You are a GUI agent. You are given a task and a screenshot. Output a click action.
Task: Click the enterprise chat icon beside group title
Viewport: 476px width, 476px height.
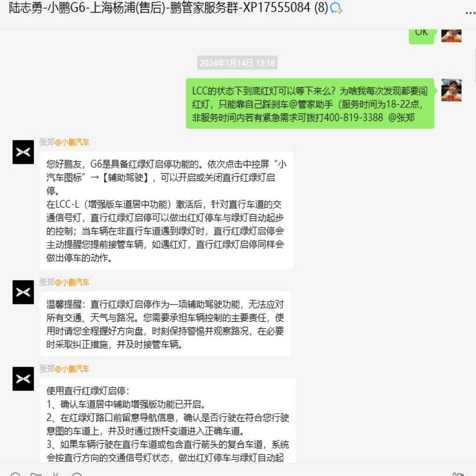tap(336, 8)
